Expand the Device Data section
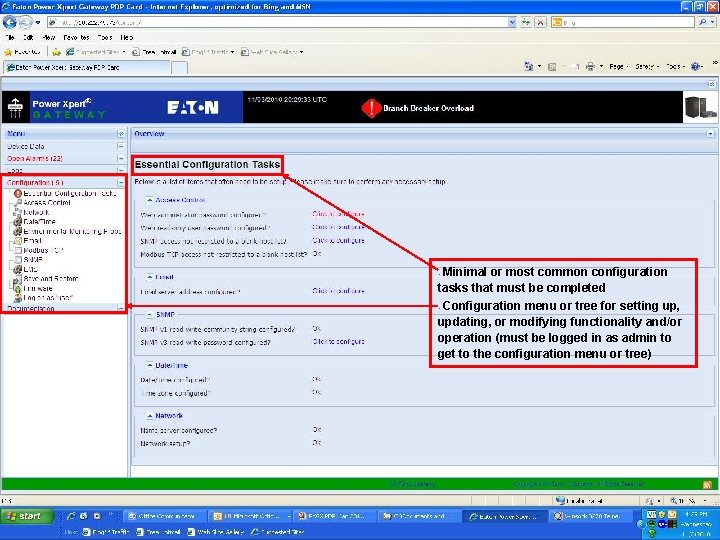Viewport: 720px width, 540px height. (121, 146)
